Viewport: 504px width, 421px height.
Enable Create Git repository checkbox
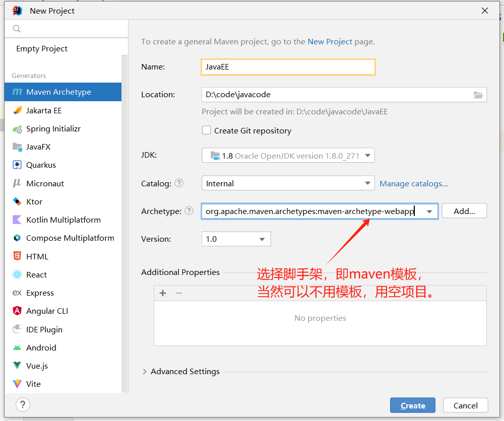[206, 130]
